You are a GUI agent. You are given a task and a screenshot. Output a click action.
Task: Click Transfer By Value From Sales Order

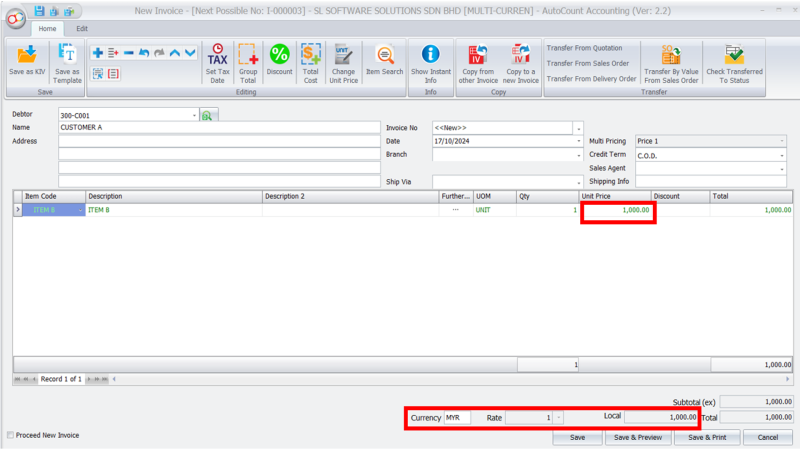click(671, 63)
